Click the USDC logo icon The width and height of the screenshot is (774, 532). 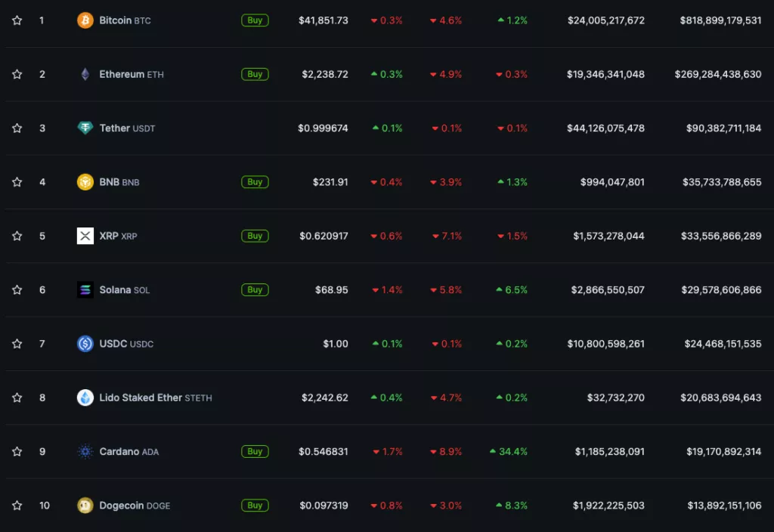pyautogui.click(x=85, y=344)
